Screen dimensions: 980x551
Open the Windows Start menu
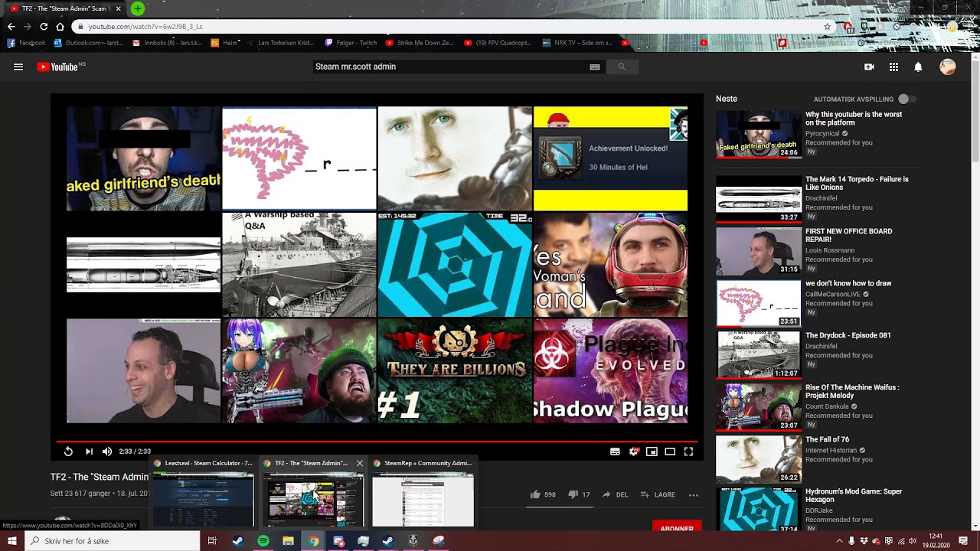(11, 541)
